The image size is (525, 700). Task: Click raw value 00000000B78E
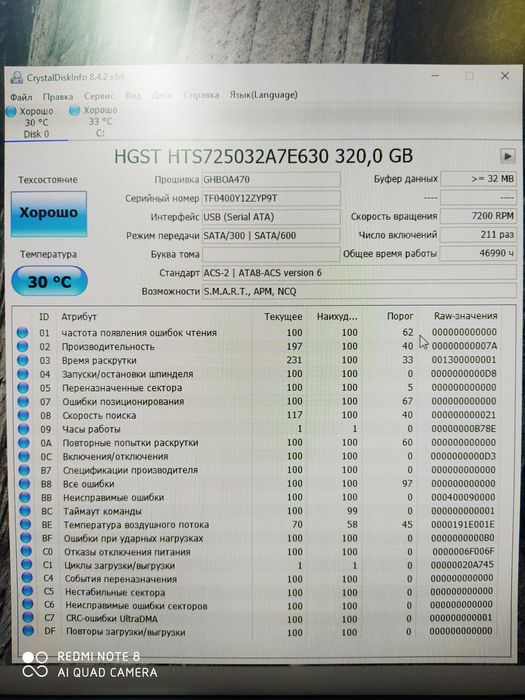pos(463,429)
